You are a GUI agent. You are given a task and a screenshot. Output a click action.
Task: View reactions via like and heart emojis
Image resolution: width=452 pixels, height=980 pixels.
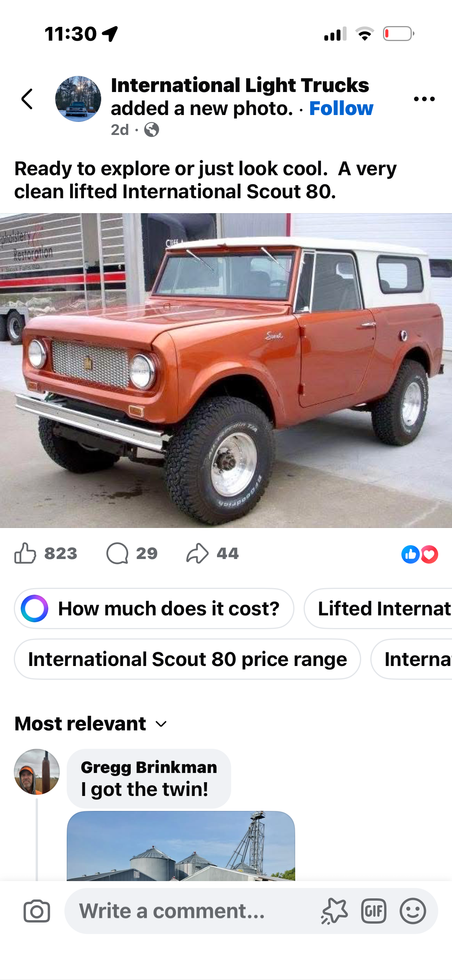pyautogui.click(x=419, y=554)
